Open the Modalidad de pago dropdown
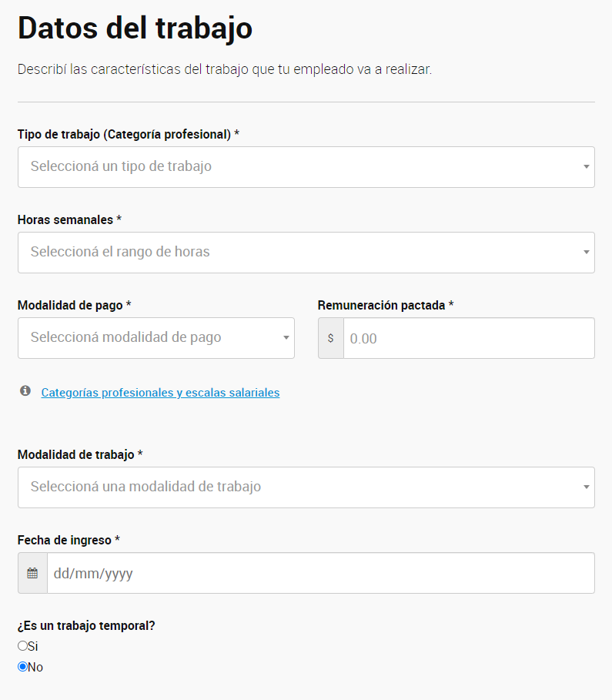Screen dimensions: 612x700 (x=156, y=338)
